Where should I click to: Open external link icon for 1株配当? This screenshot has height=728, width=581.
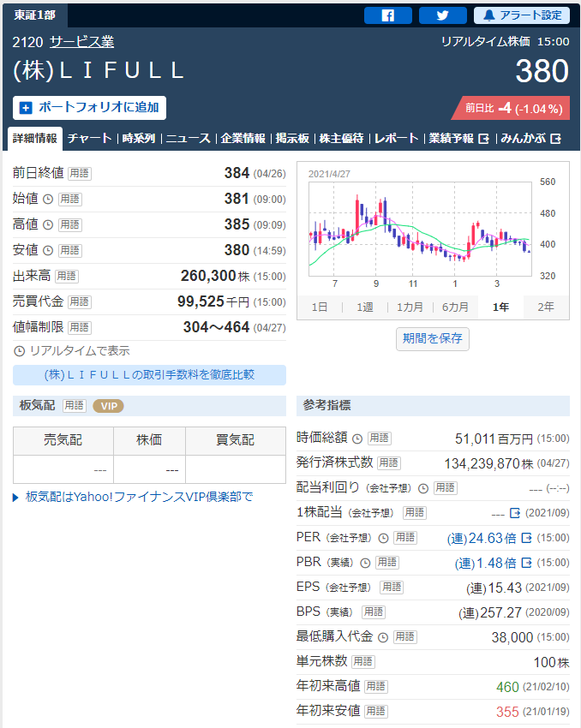coord(514,513)
